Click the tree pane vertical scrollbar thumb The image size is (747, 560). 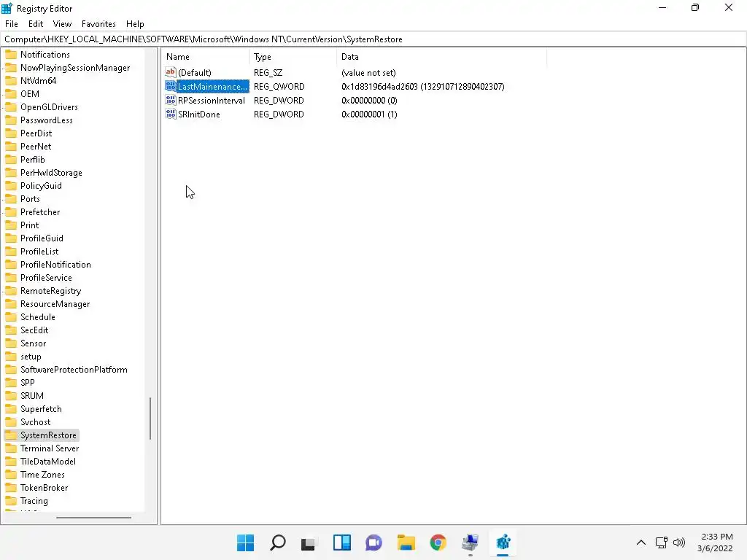(x=150, y=418)
